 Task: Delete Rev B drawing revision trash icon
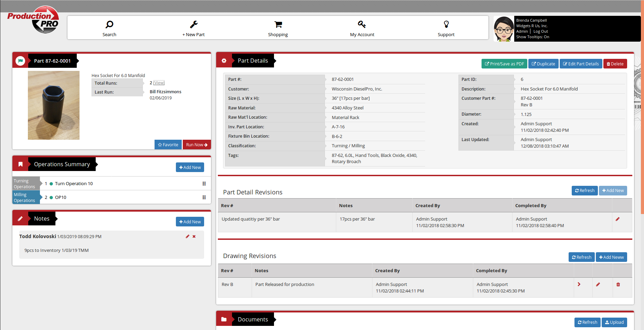point(618,285)
